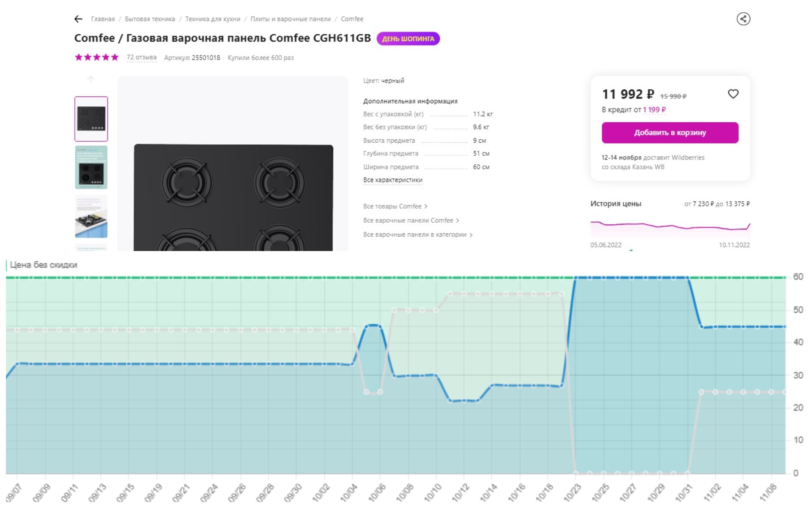Go to Главная breadcrumb

coord(103,19)
